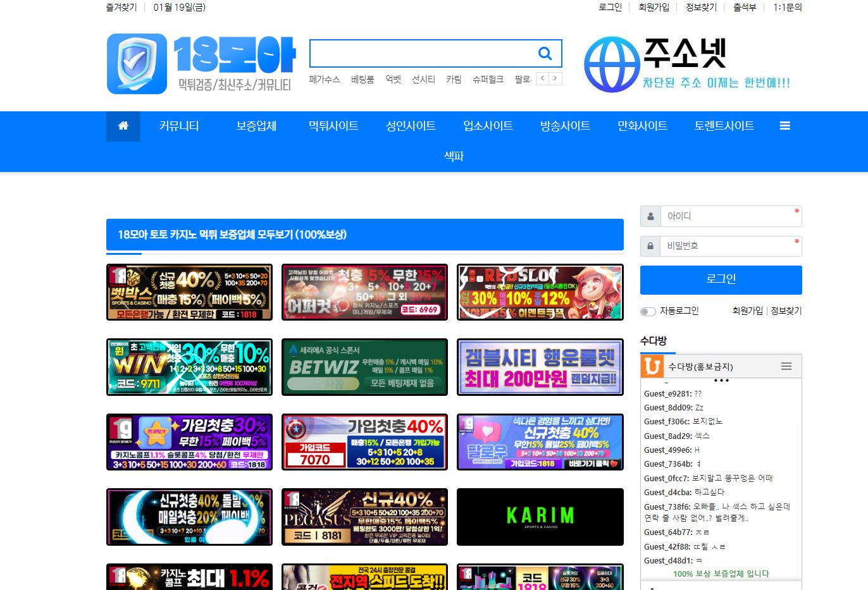The width and height of the screenshot is (868, 590).
Task: Go to the home icon in navigation bar
Action: point(123,126)
